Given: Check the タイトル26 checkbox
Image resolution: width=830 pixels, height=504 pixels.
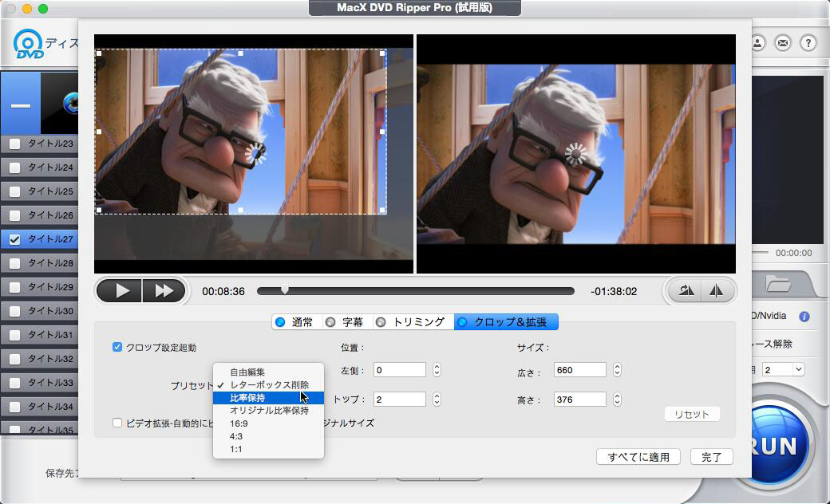Looking at the screenshot, I should (15, 215).
